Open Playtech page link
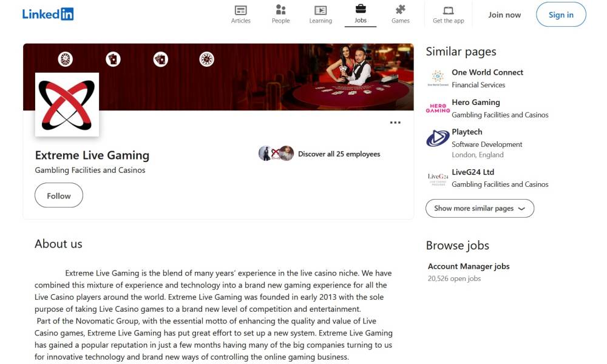The image size is (607, 364). (x=467, y=132)
